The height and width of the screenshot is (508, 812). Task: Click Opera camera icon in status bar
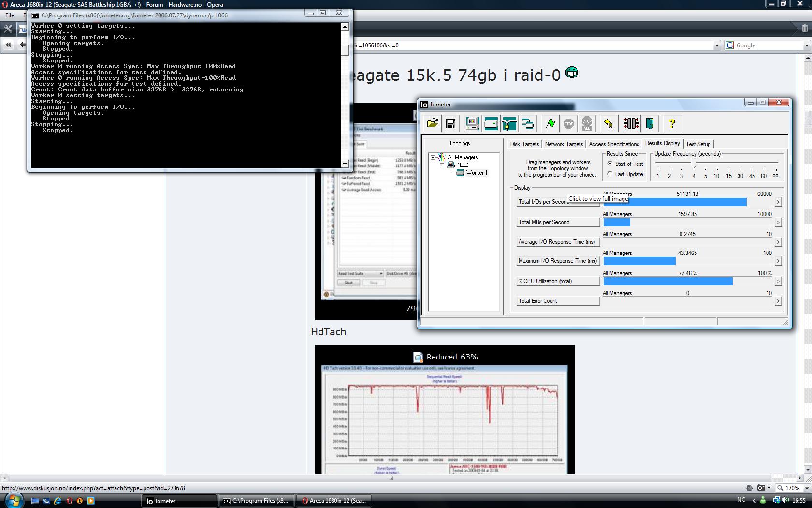[761, 488]
